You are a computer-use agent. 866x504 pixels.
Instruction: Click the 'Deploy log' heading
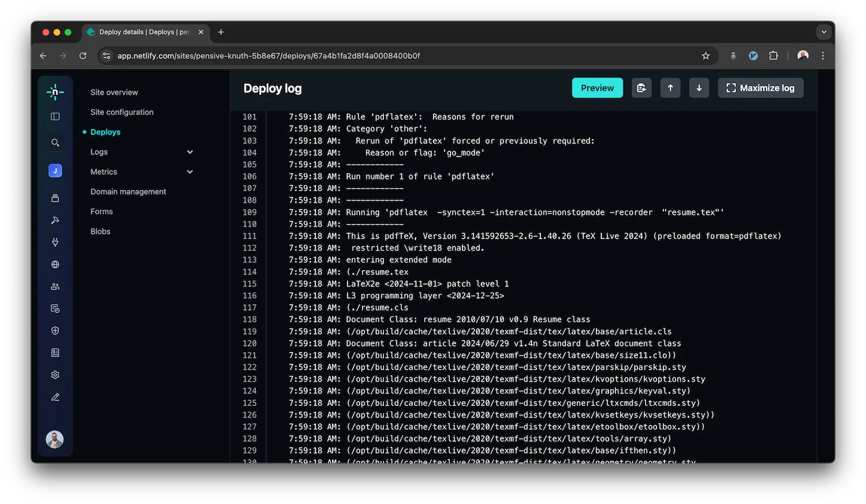click(x=273, y=88)
